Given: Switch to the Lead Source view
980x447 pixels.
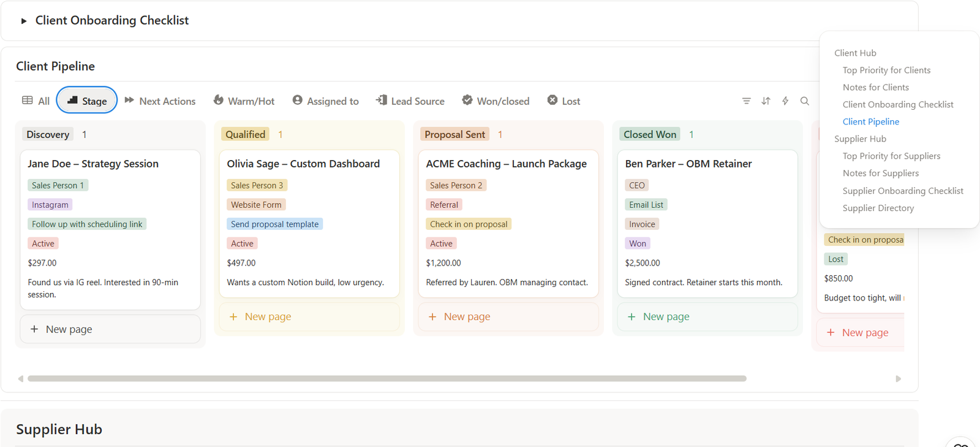Looking at the screenshot, I should (x=410, y=101).
